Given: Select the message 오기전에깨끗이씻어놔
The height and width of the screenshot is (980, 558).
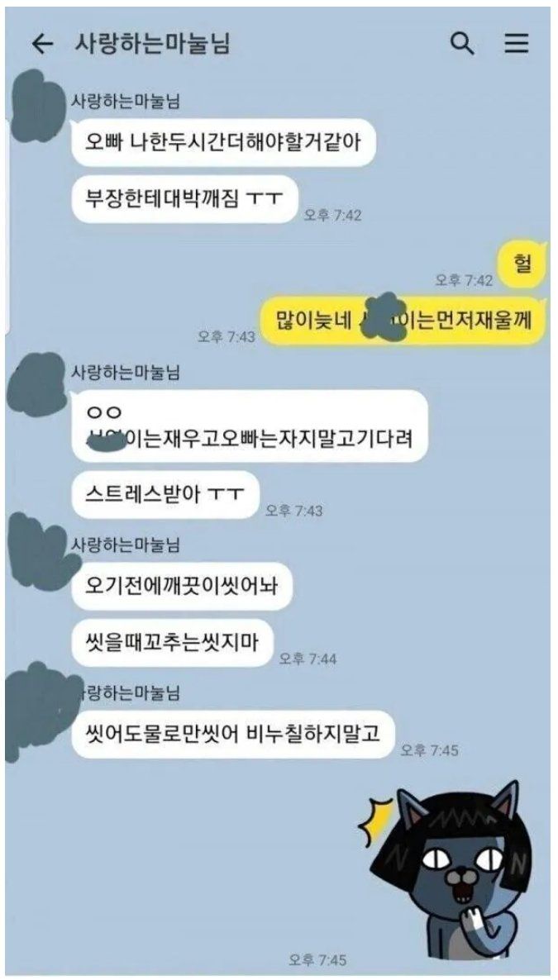Looking at the screenshot, I should tap(182, 586).
